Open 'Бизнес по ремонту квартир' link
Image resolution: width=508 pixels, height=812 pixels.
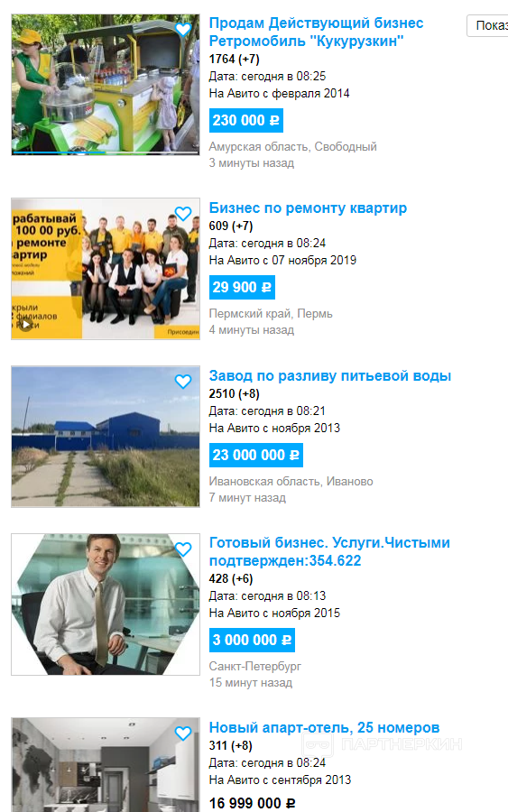pos(308,208)
